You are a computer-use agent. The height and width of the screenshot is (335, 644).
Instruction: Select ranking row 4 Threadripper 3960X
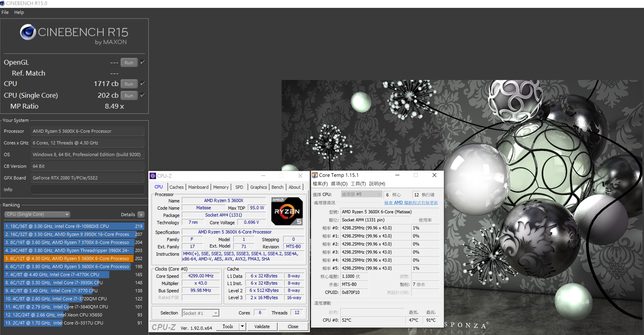pos(74,250)
